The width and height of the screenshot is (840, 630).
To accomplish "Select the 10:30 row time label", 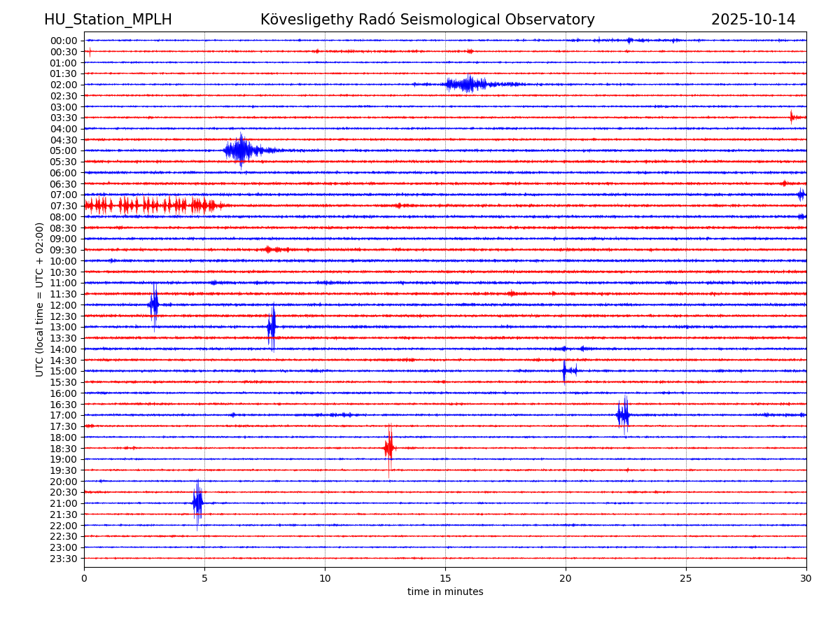I will coord(63,272).
